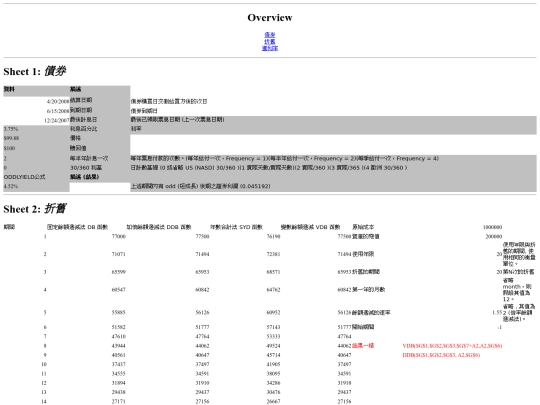The width and height of the screenshot is (540, 405).
Task: Click the '30/360' basis label cell
Action: [86, 167]
